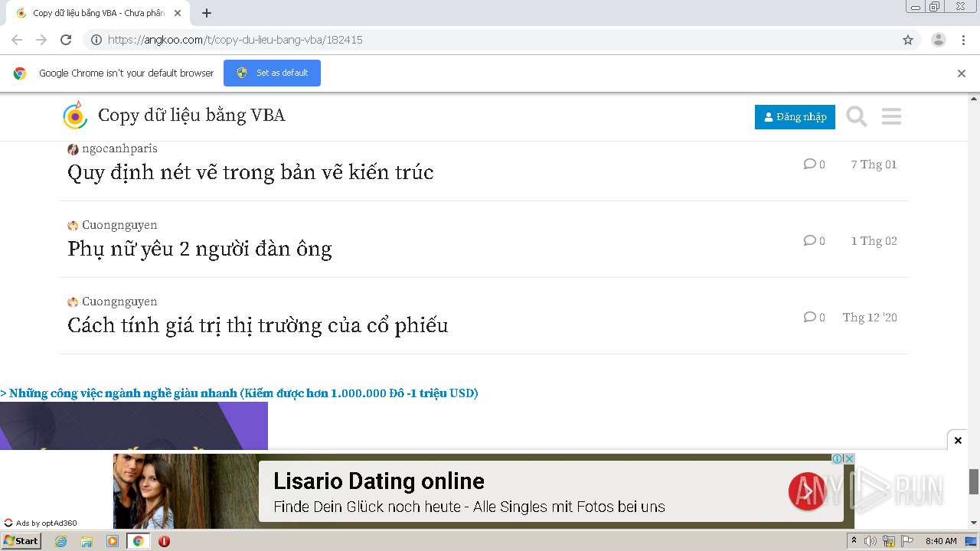The height and width of the screenshot is (551, 980).
Task: Open Chrome three-dot menu
Action: click(x=963, y=40)
